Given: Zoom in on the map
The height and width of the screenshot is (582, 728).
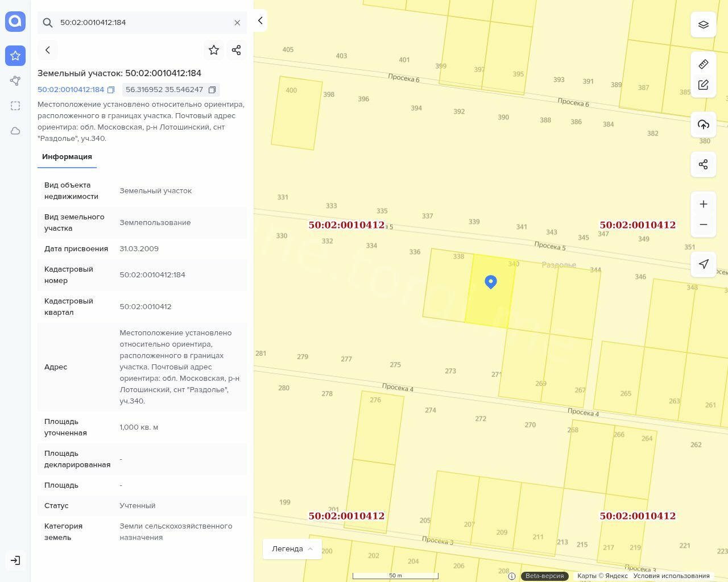Looking at the screenshot, I should [x=703, y=204].
